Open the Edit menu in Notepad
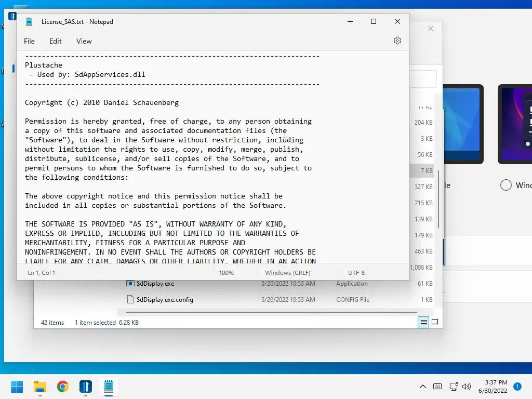The height and width of the screenshot is (399, 532). click(x=55, y=41)
